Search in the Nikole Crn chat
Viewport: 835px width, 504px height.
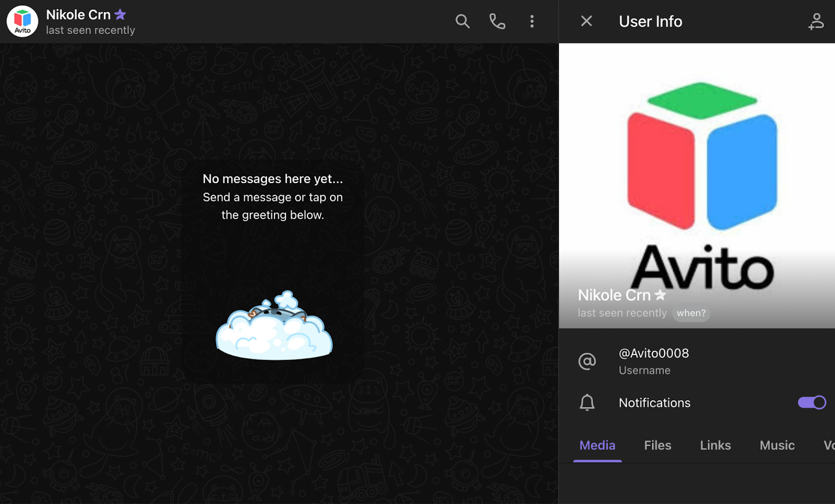coord(462,21)
